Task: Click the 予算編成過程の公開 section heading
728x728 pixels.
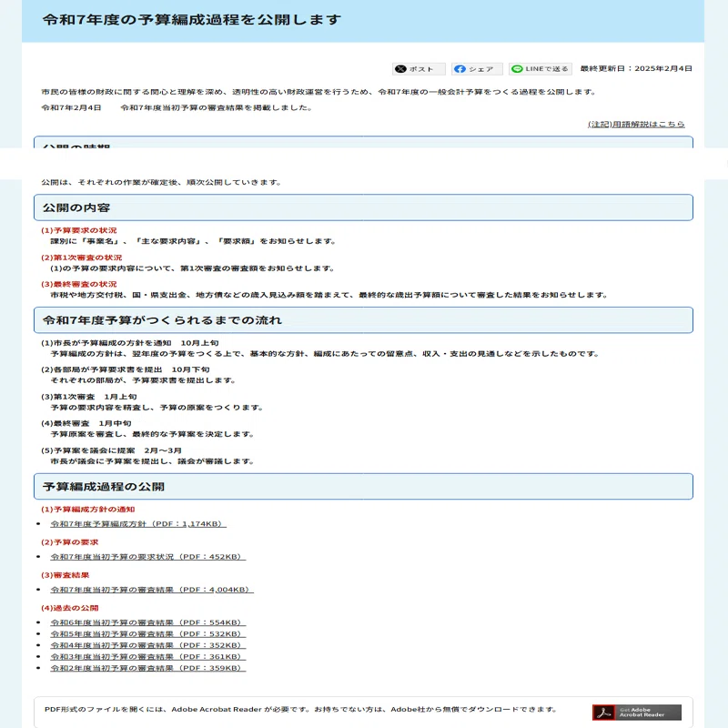Action: coord(363,487)
